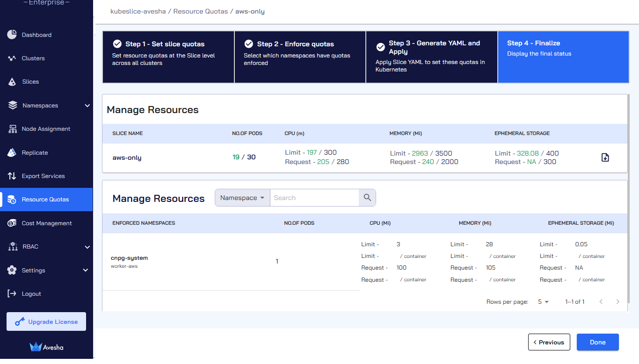Click the Resource Quotas icon
Viewport: 639px width, 364px height.
pyautogui.click(x=12, y=200)
